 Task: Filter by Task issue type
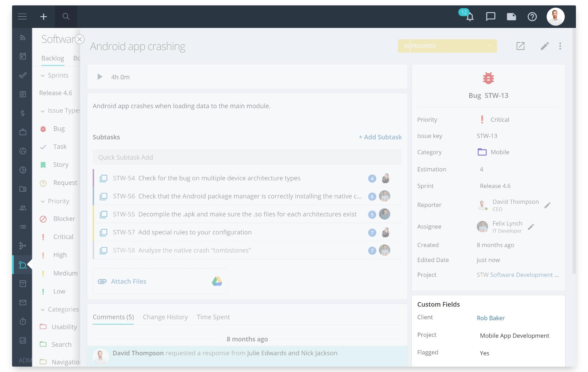60,146
